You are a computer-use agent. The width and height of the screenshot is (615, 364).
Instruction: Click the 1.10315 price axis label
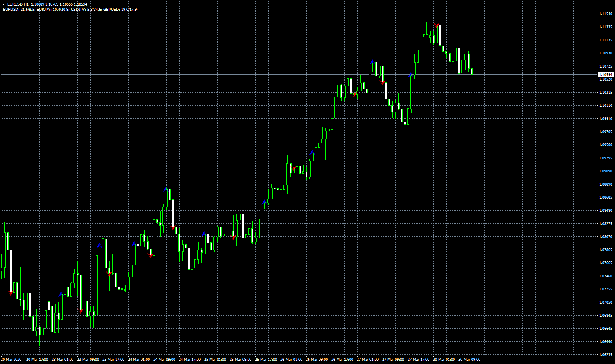(605, 93)
